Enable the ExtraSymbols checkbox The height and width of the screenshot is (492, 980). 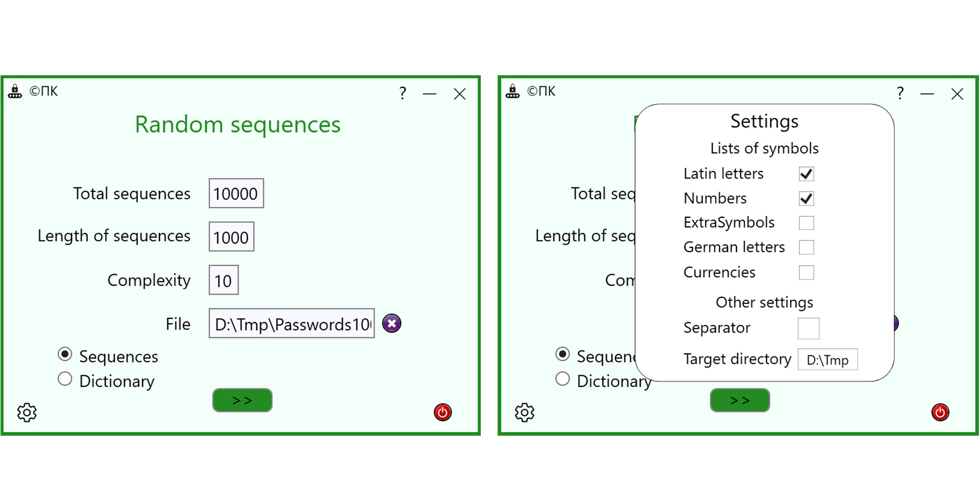806,223
